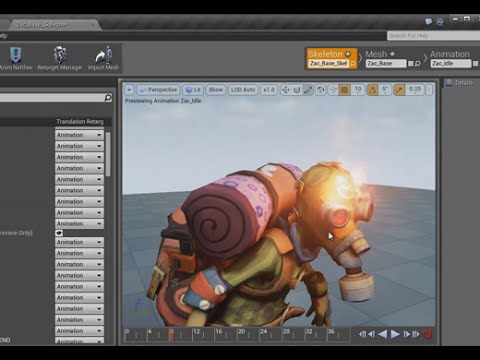The height and width of the screenshot is (360, 480).
Task: Click browse icon beside Zac_Base_Skel field
Action: [x=353, y=63]
